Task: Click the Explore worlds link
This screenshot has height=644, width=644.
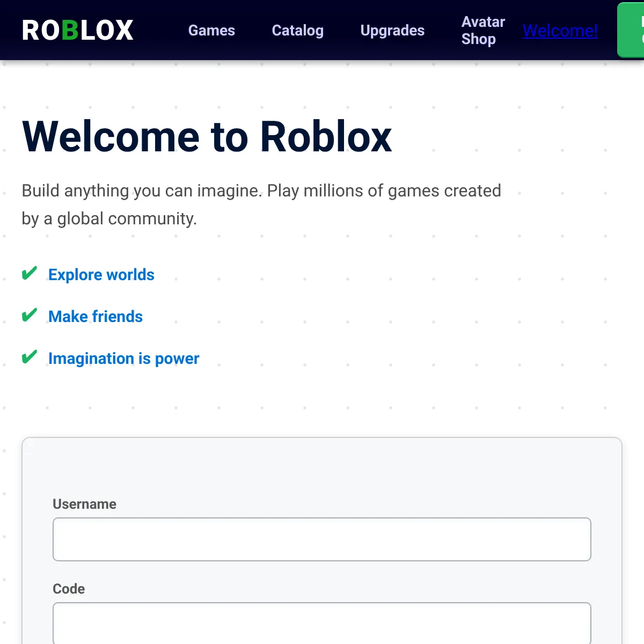Action: click(101, 275)
